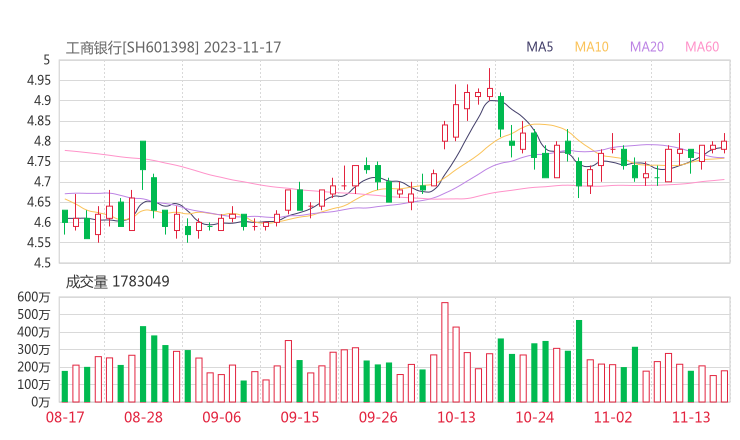Click the MA10 legend label
740x440 pixels.
[x=591, y=47]
